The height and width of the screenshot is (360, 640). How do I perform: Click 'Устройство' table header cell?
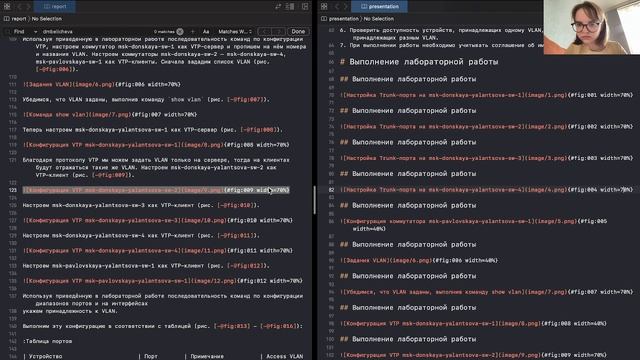click(46, 356)
